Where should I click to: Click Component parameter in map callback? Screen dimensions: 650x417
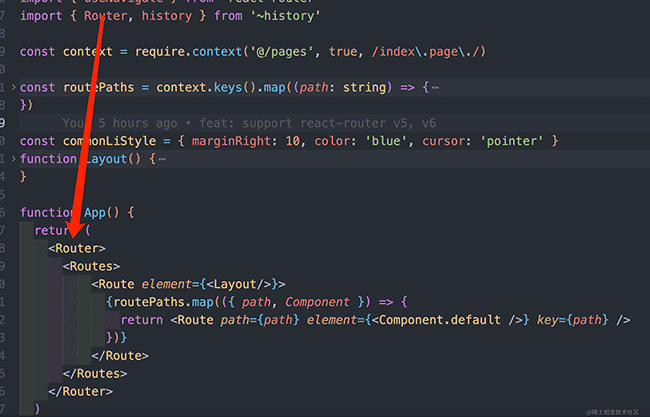(x=317, y=302)
